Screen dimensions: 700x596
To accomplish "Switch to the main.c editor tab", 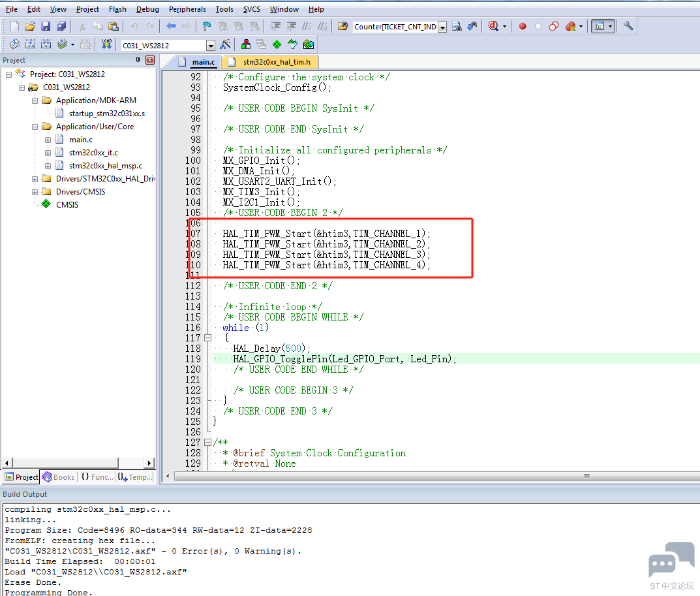I will click(197, 62).
